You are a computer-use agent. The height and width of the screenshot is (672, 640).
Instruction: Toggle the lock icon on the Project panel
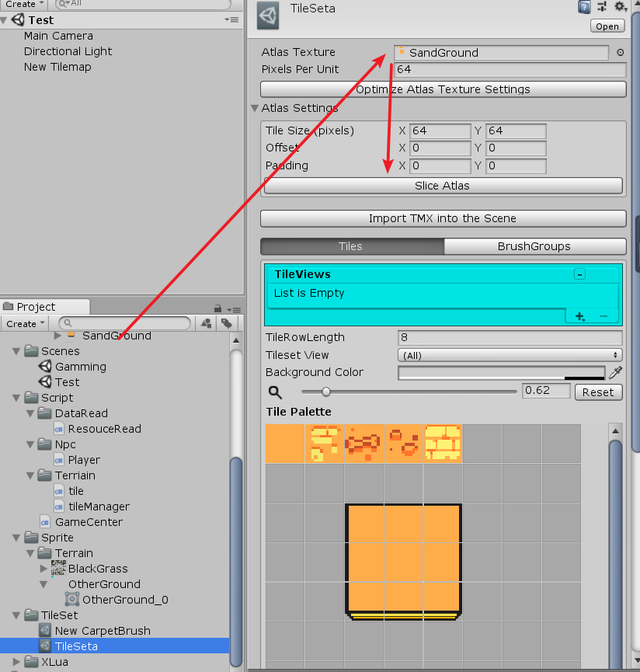pos(217,306)
